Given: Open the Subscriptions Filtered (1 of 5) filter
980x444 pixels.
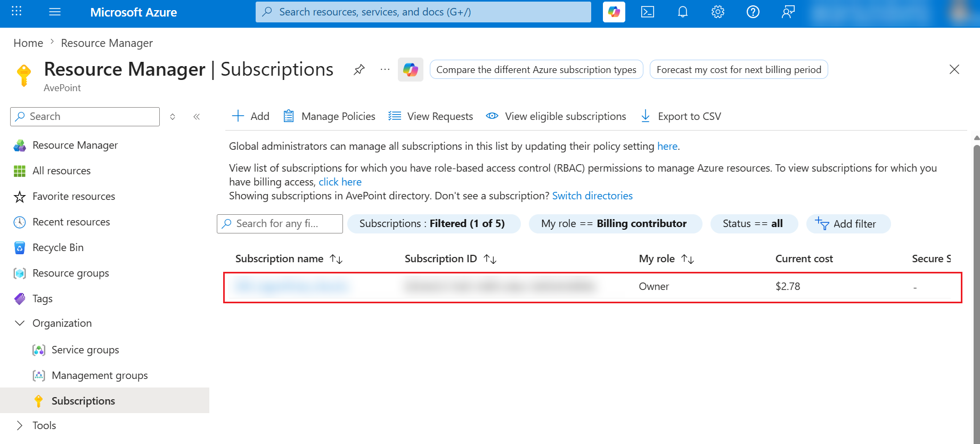Looking at the screenshot, I should coord(434,224).
